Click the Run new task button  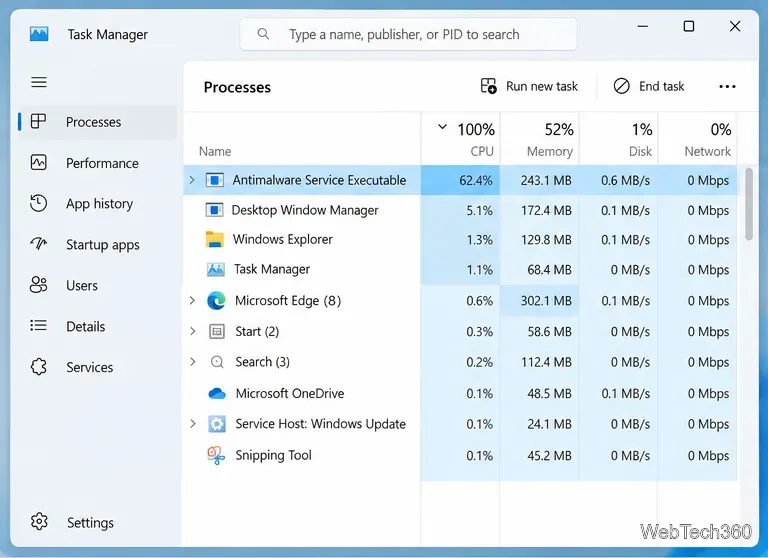[x=529, y=87]
